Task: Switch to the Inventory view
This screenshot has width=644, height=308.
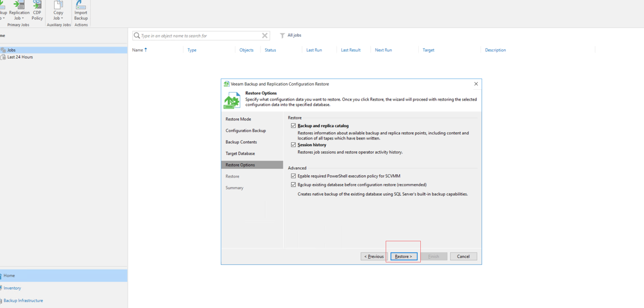Action: pyautogui.click(x=12, y=288)
